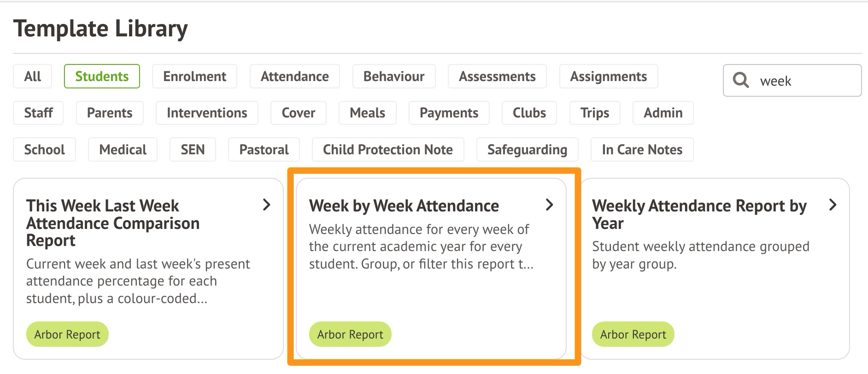
Task: Open Week by Week Attendance chevron arrow
Action: tap(549, 205)
